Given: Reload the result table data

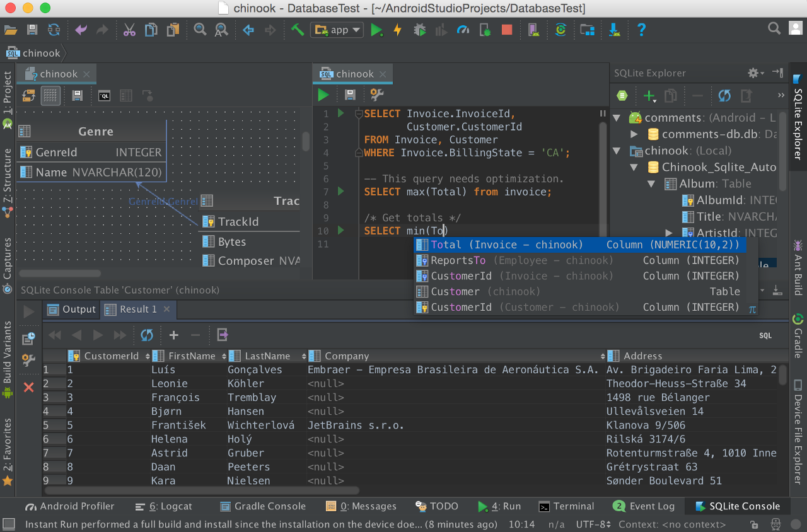Looking at the screenshot, I should pyautogui.click(x=147, y=335).
